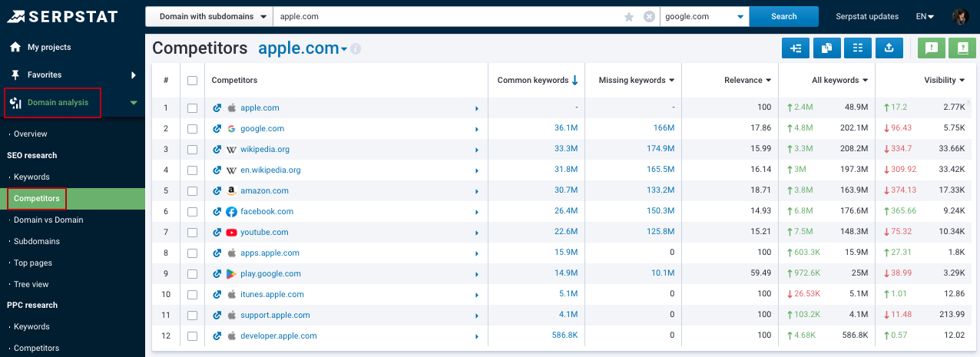The width and height of the screenshot is (980, 357).
Task: Check the box for apple.com row
Action: (x=193, y=108)
